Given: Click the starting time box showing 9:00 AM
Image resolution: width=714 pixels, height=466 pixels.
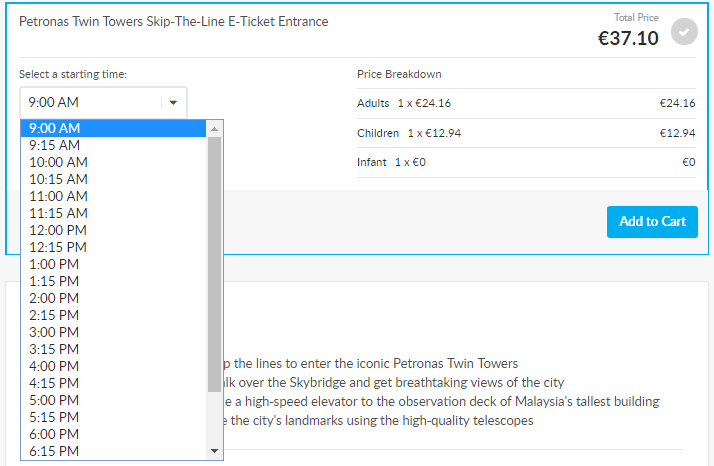Looking at the screenshot, I should point(103,102).
